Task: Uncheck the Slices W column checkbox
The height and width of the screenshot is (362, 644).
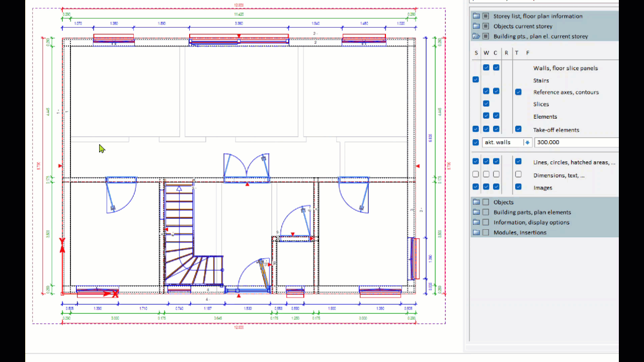Action: [486, 104]
